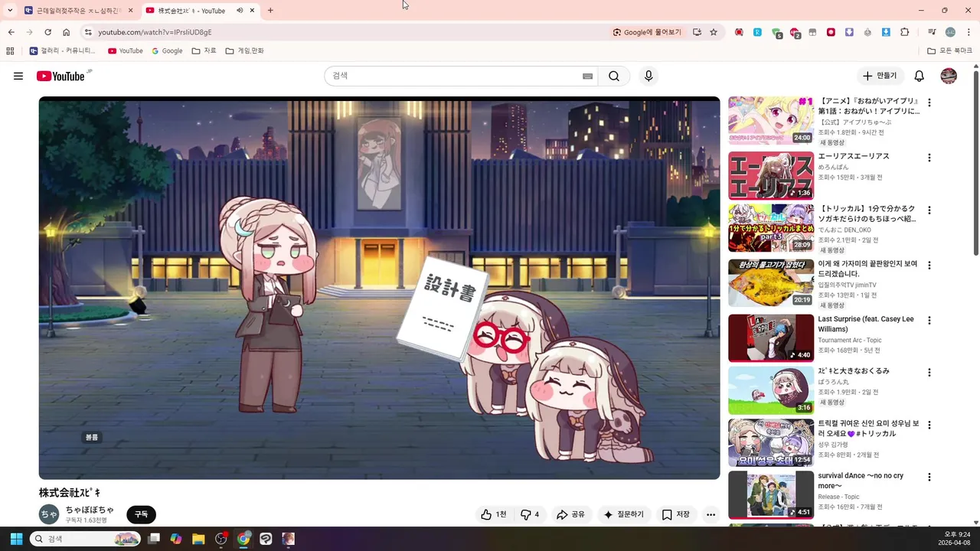Save the video with 저장 button

(x=675, y=514)
